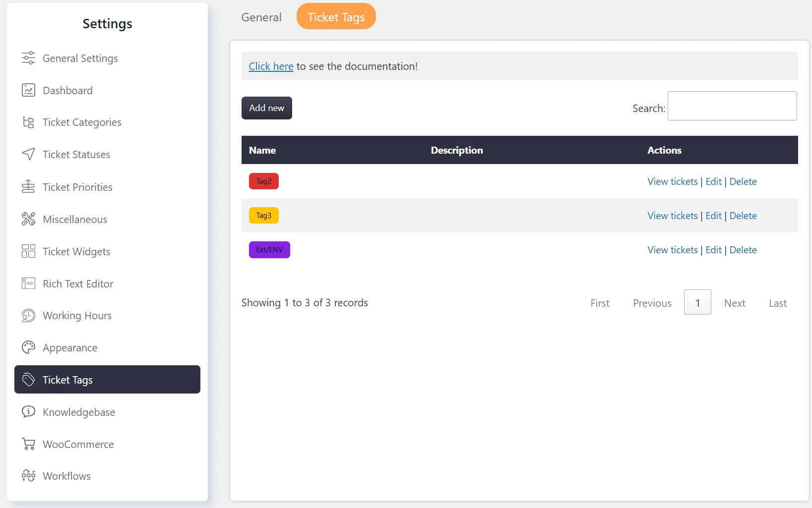
Task: Click the Working Hours clock icon
Action: (x=28, y=316)
